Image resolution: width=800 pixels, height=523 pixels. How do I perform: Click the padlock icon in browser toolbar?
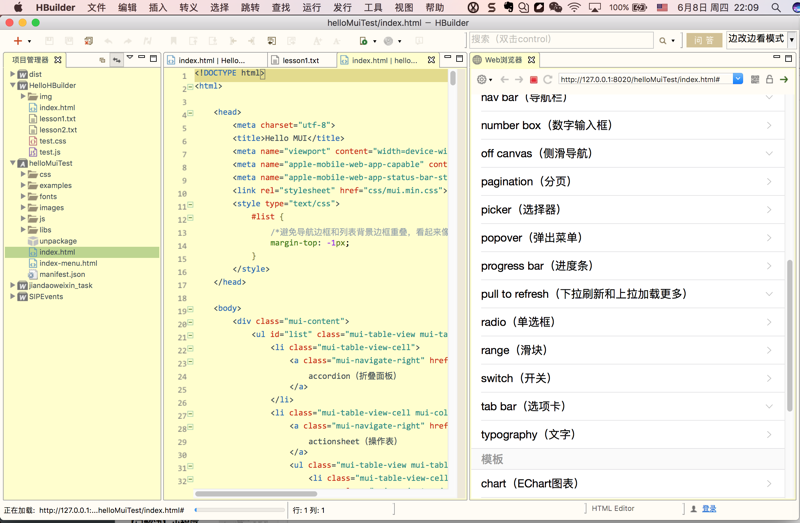click(x=769, y=79)
